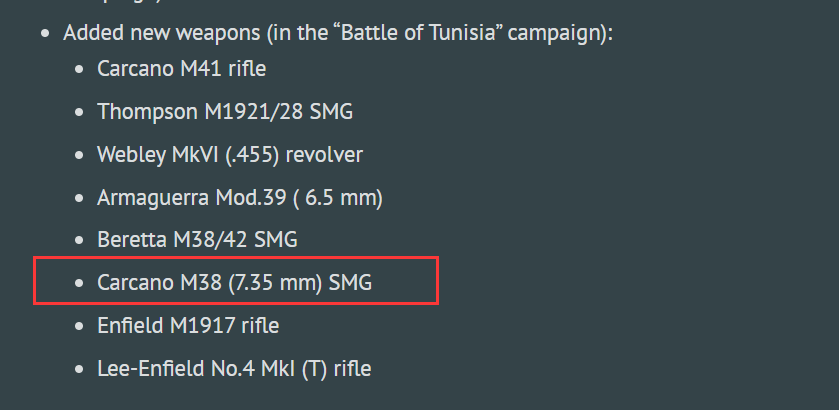
Task: Select the Webley MkVI (.455) revolver text
Action: (230, 155)
